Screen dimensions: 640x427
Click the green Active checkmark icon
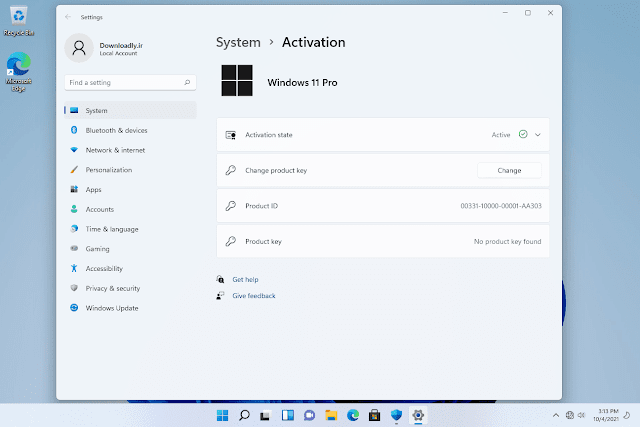(x=523, y=134)
